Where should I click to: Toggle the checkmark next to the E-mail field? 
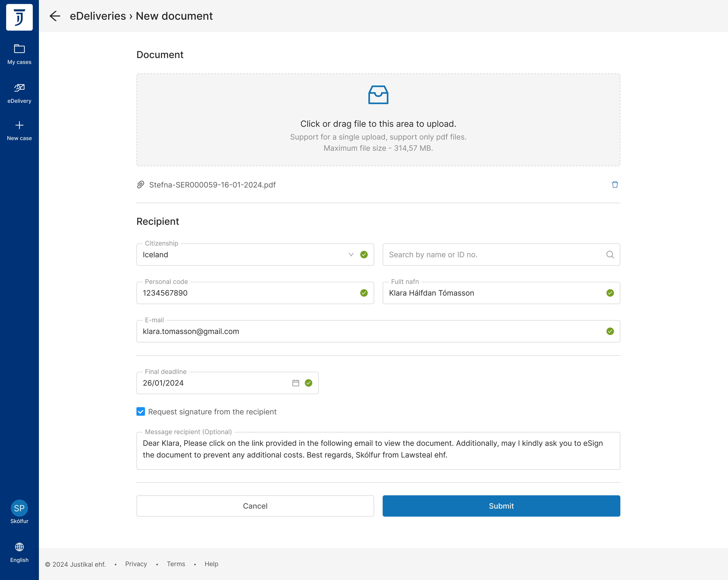[610, 331]
